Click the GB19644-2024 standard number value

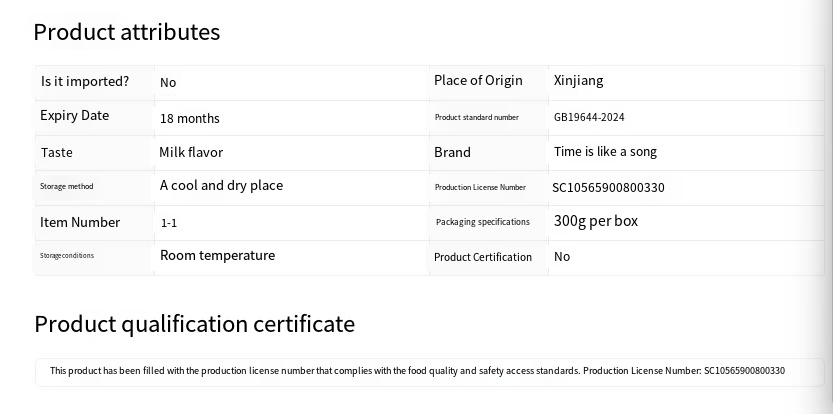(589, 117)
